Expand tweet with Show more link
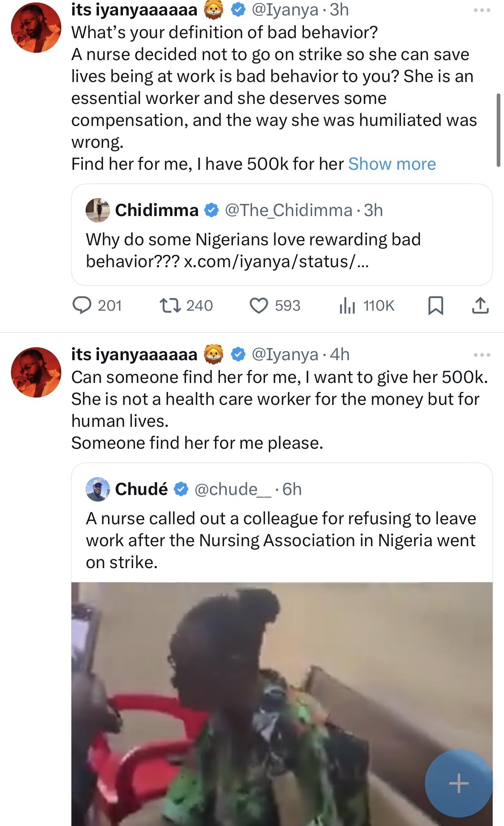504x826 pixels. (x=392, y=164)
